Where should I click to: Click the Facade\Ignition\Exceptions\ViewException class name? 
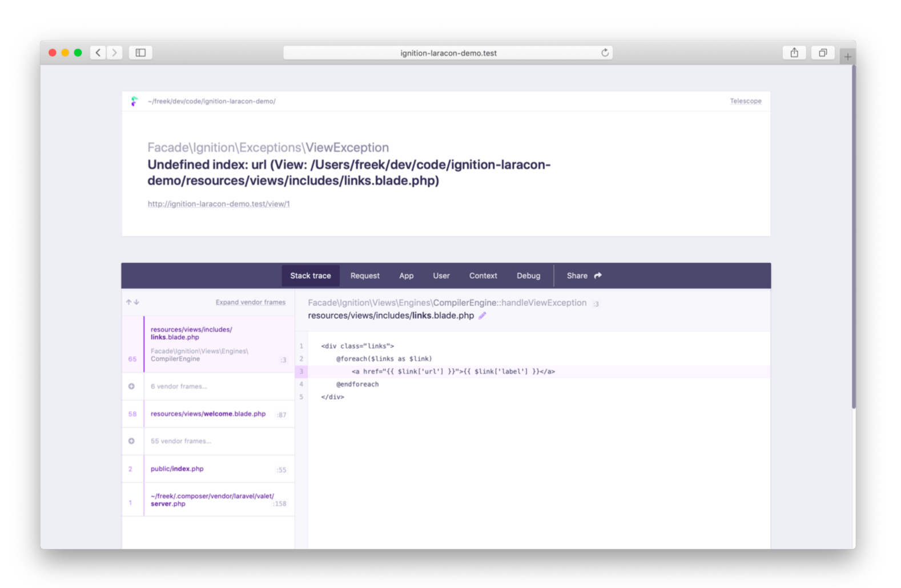tap(268, 147)
